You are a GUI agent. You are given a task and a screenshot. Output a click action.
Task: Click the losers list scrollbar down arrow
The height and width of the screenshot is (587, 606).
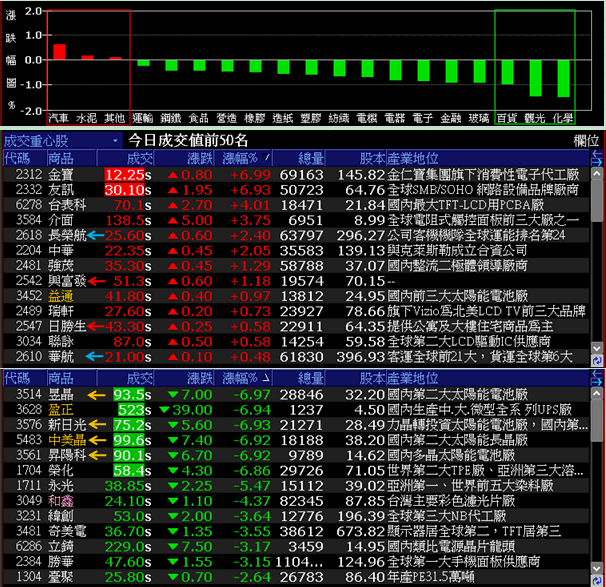coord(597,568)
